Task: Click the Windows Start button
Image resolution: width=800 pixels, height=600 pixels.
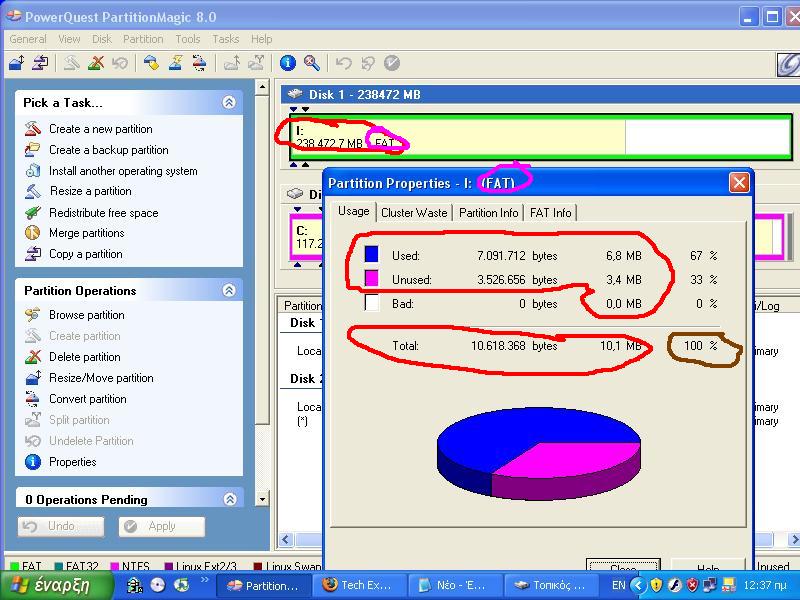Action: click(x=56, y=585)
